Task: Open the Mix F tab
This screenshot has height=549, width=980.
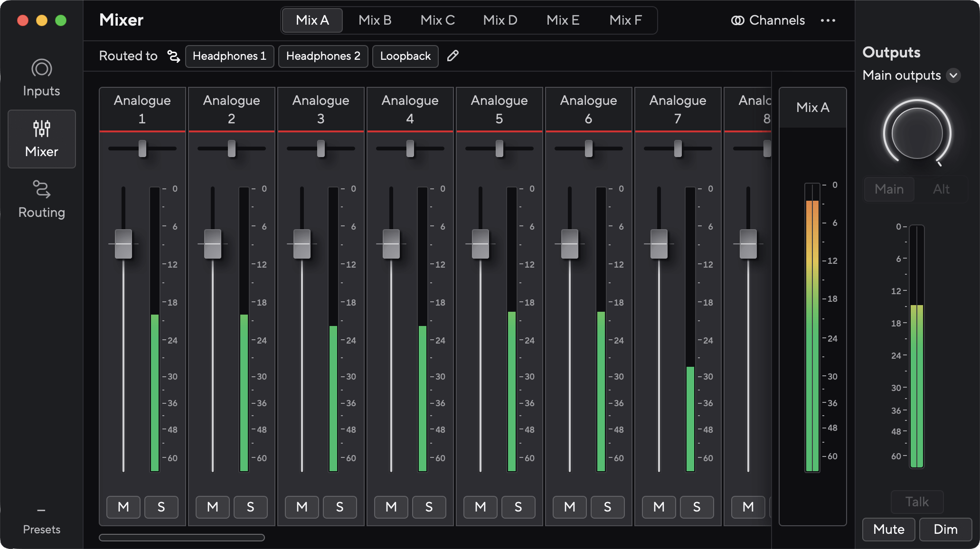Action: click(x=625, y=20)
